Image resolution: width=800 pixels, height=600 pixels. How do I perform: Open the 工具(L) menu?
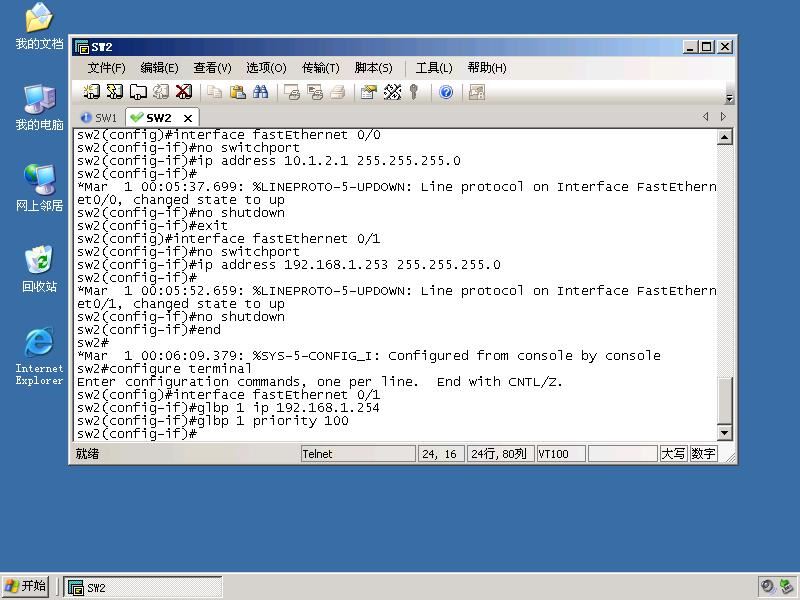[434, 68]
